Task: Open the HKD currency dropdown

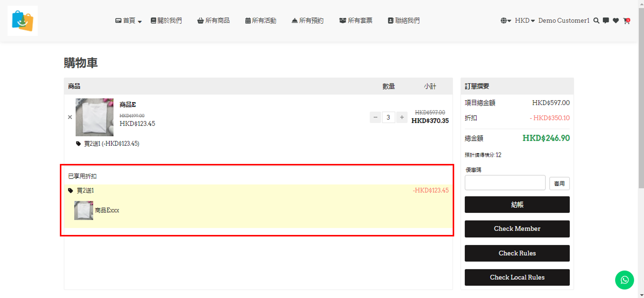Action: (525, 21)
